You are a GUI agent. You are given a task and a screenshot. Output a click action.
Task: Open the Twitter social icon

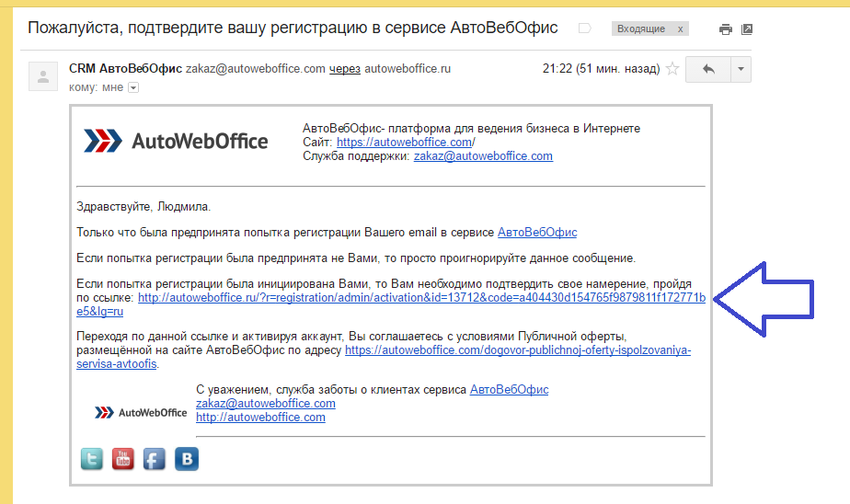(x=92, y=458)
